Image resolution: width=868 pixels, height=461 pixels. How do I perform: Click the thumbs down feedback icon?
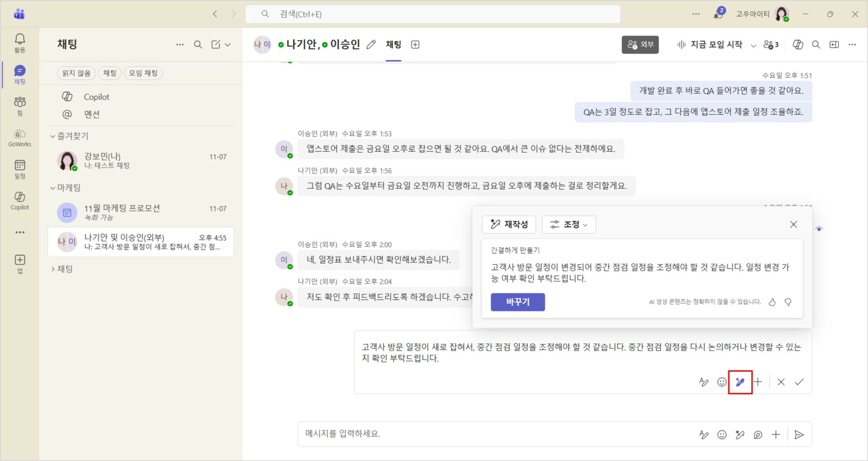coord(788,302)
